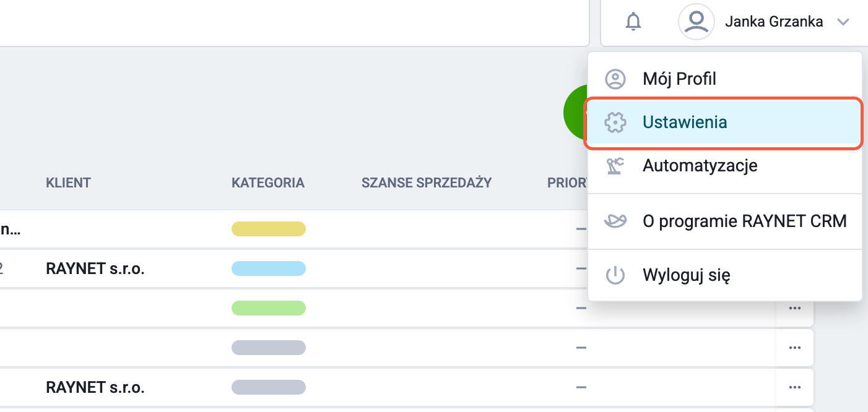868x412 pixels.
Task: Open three-dots menu on last RAYNET row
Action: coord(795,388)
